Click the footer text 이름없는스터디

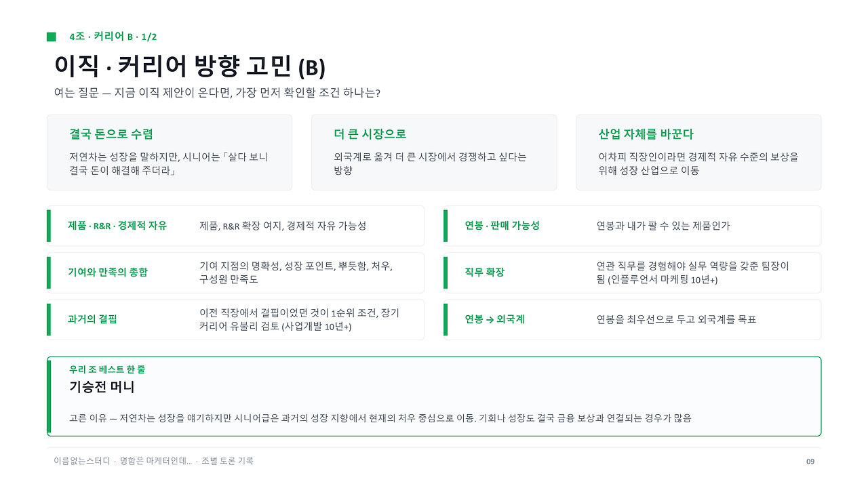point(82,461)
